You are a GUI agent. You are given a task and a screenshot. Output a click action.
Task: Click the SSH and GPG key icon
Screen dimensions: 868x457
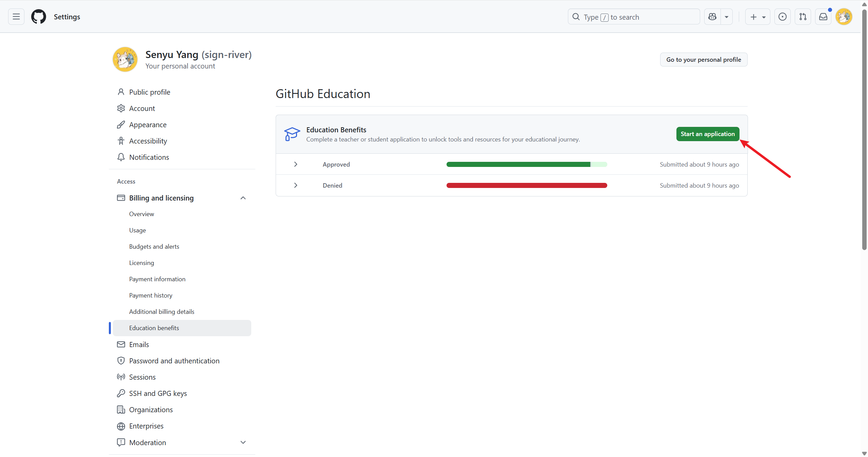pos(121,393)
